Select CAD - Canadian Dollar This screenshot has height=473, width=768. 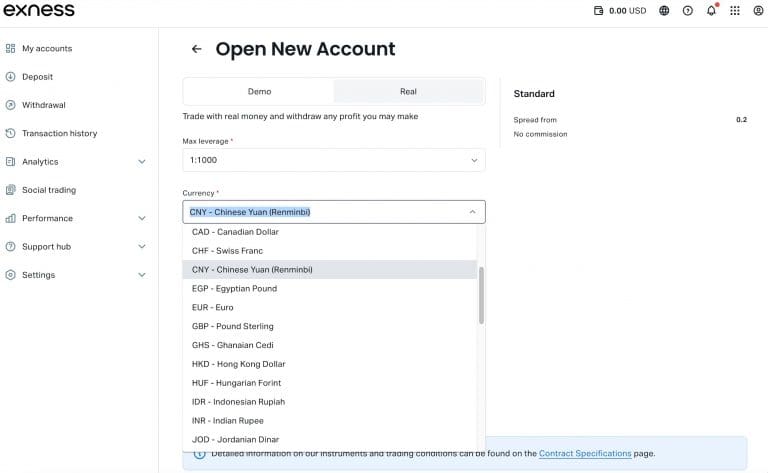coord(330,232)
